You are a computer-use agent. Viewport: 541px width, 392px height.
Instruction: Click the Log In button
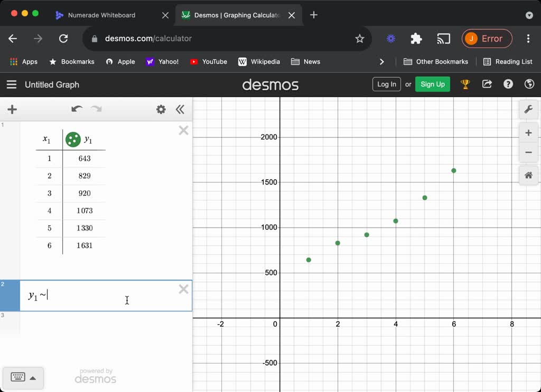click(x=386, y=85)
